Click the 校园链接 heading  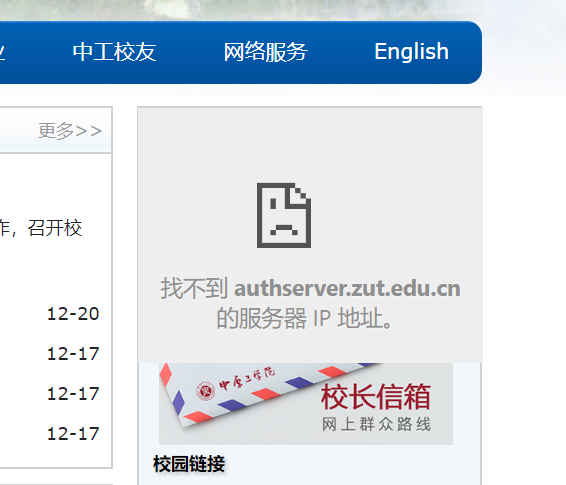189,464
